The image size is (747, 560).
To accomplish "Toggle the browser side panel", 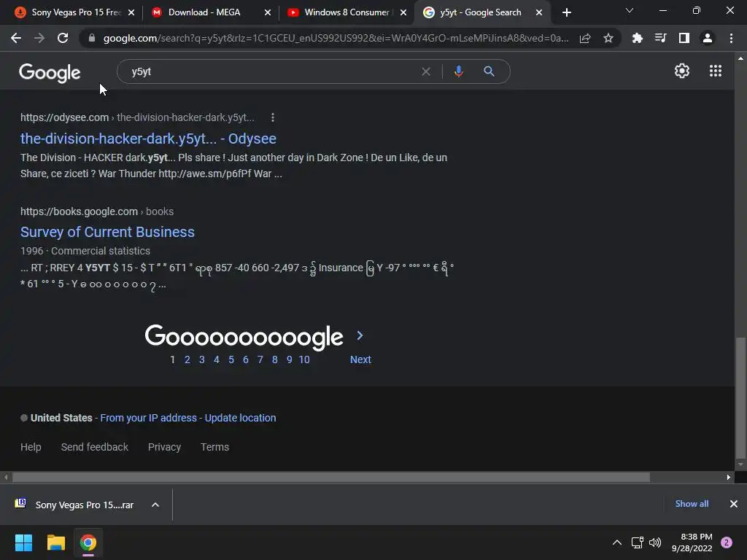I will (x=684, y=38).
